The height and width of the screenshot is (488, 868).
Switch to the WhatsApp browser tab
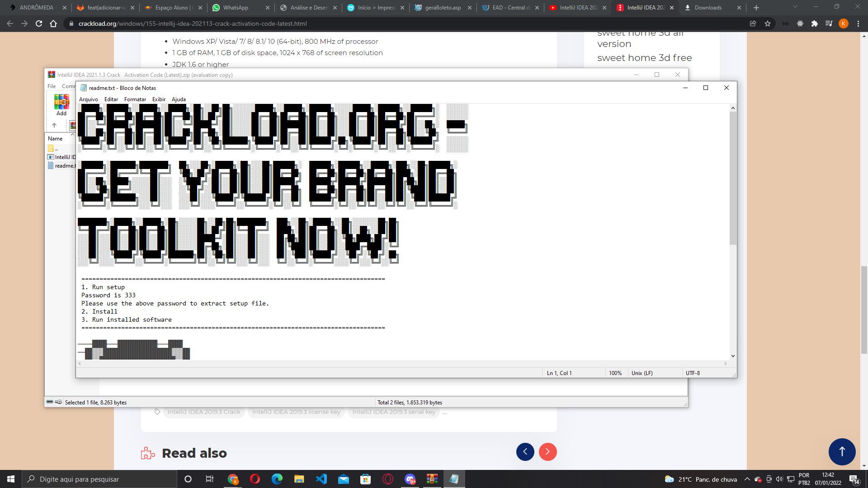coord(235,8)
